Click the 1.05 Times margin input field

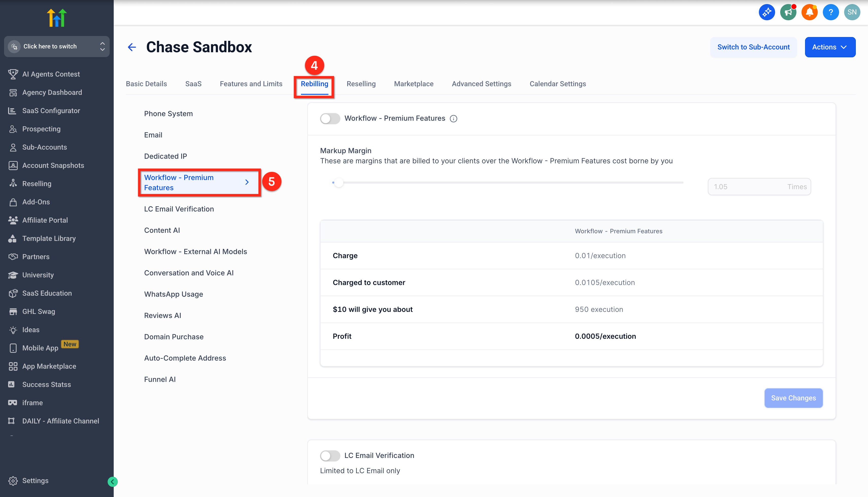pyautogui.click(x=748, y=187)
